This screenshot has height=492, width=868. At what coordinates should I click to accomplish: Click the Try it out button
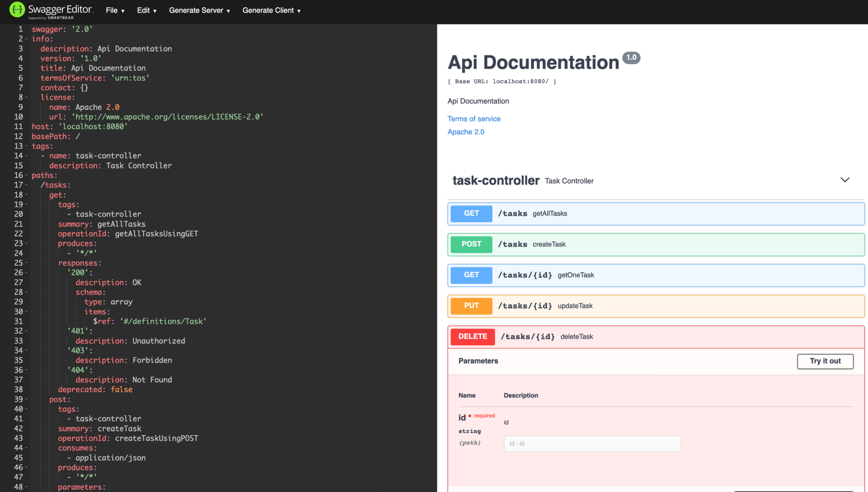(825, 361)
